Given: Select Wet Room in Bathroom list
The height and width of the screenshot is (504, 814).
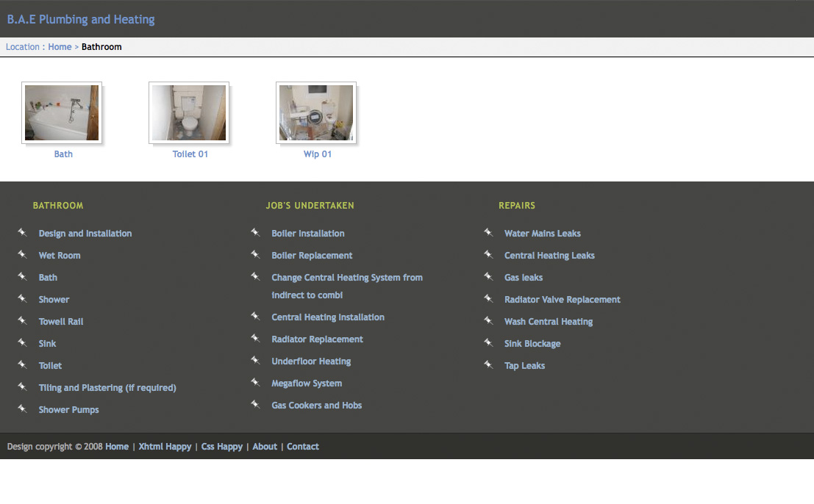Looking at the screenshot, I should (60, 255).
